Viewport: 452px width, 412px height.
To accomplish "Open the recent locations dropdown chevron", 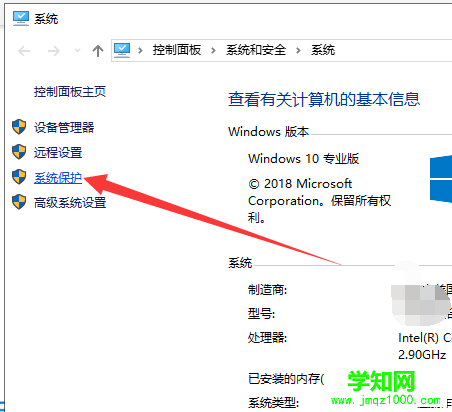I will (x=77, y=51).
